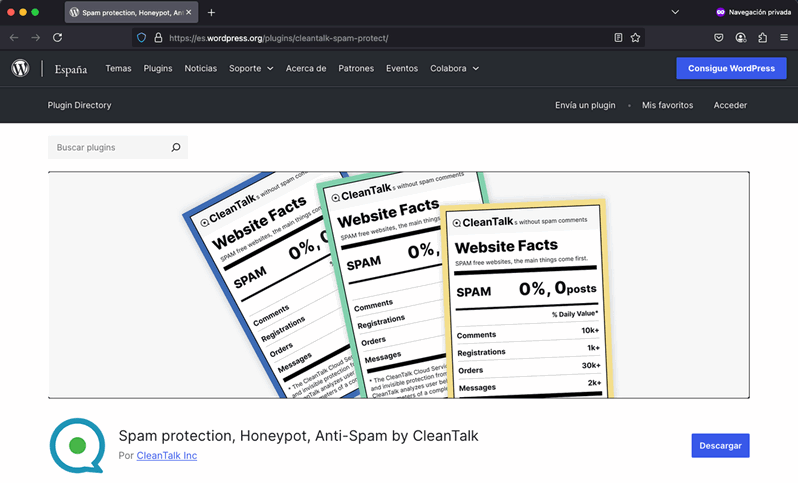Open a new tab with plus icon

211,13
